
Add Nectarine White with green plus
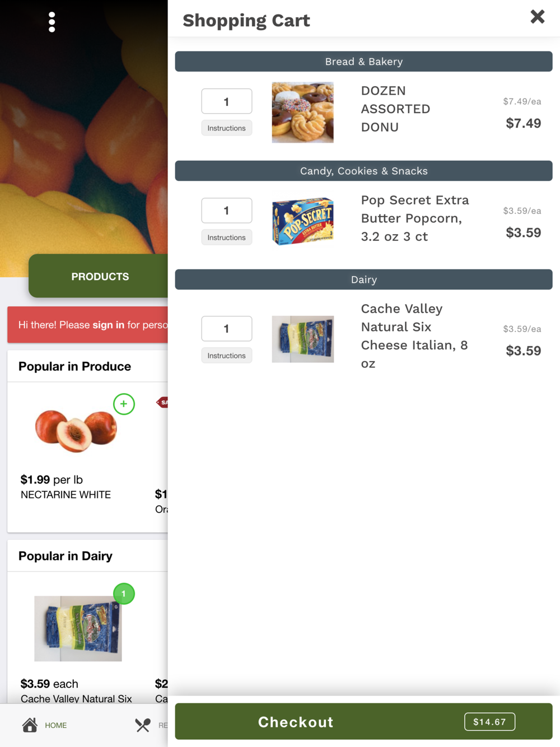[x=124, y=404]
